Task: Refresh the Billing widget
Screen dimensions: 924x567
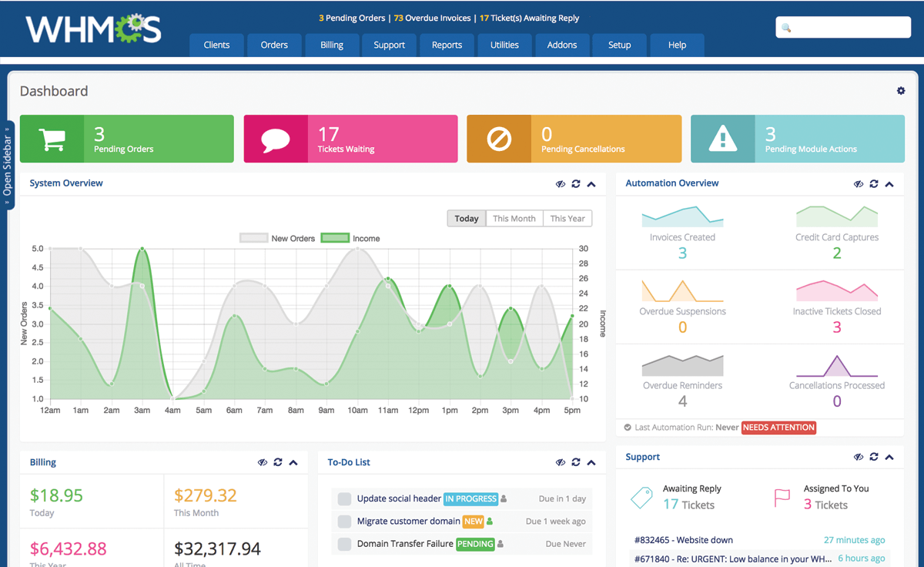Action: tap(278, 462)
